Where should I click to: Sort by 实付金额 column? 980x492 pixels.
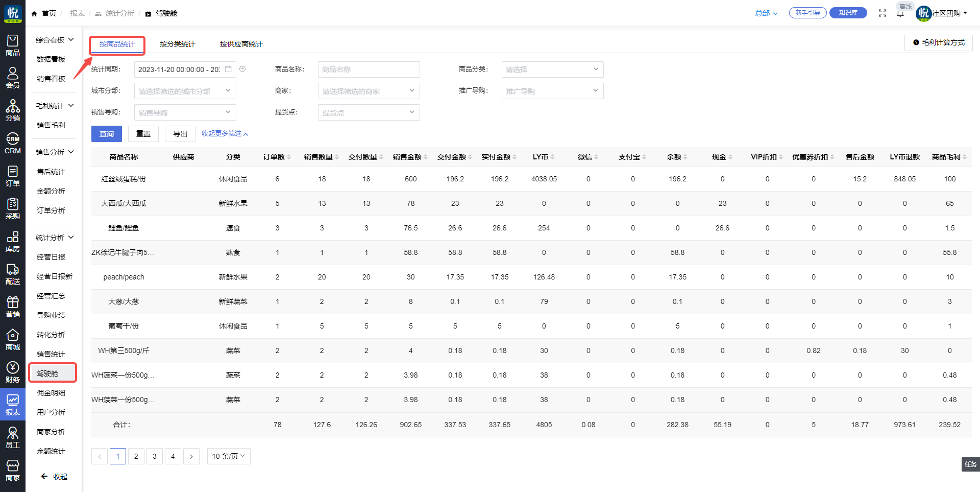(x=514, y=157)
